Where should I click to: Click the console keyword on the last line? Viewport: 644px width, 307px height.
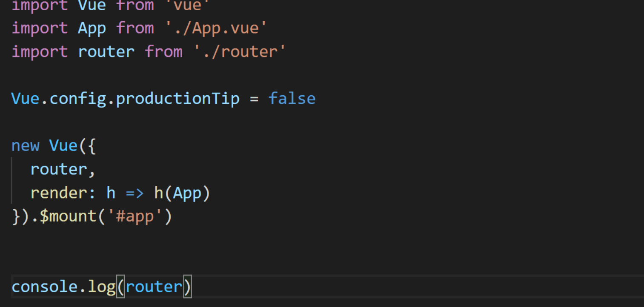(x=45, y=287)
